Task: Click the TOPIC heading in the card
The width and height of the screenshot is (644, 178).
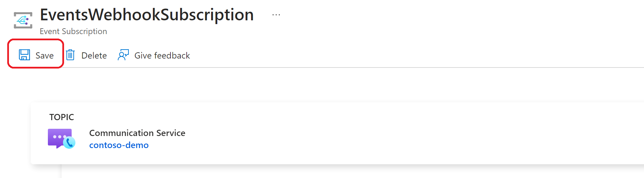Action: click(62, 117)
